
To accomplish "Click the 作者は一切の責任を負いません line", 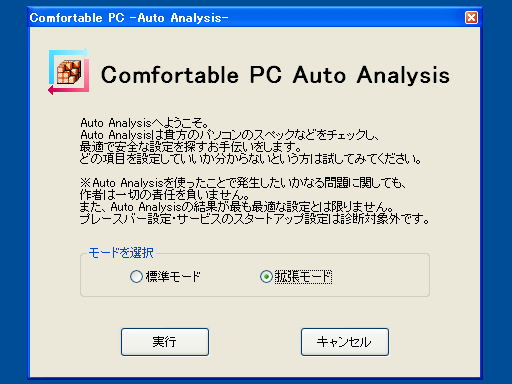I will (x=165, y=195).
